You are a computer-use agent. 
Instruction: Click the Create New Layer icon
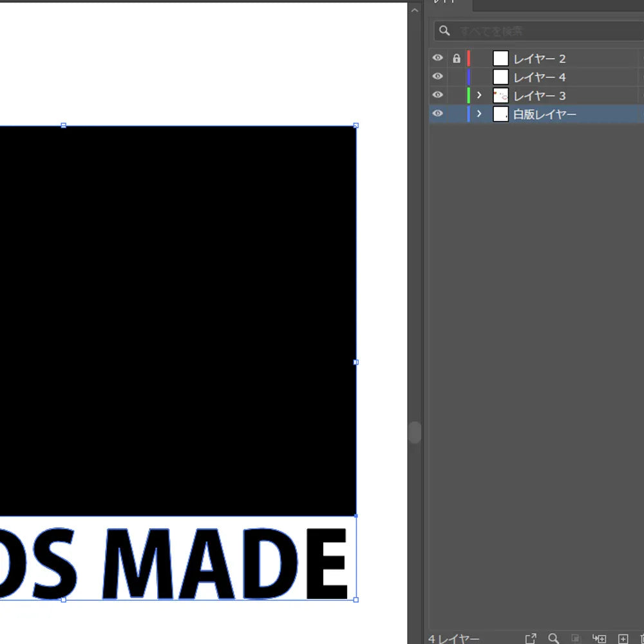coord(623,638)
